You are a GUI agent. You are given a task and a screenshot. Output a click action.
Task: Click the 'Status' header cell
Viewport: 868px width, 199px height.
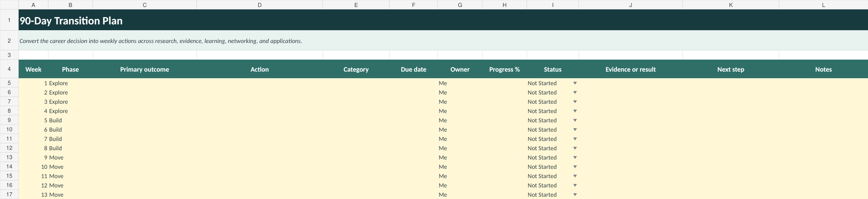[553, 69]
